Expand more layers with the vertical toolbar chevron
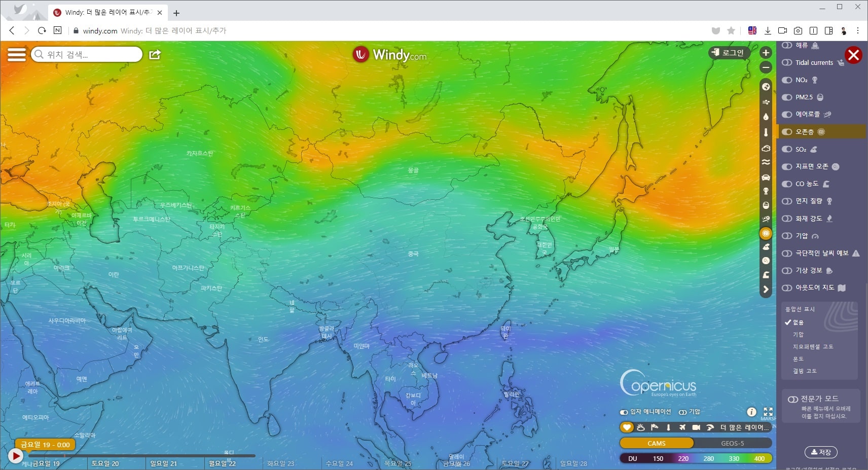The width and height of the screenshot is (868, 470). 766,290
